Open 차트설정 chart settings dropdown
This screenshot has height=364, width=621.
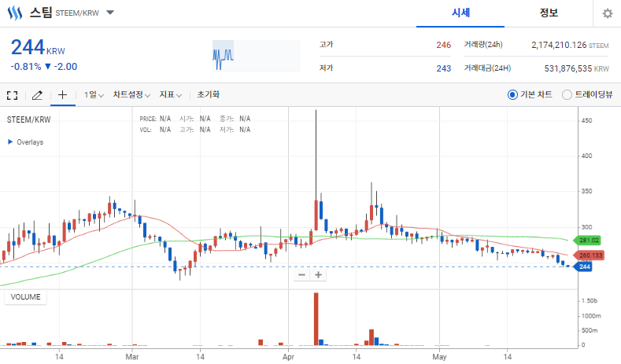[131, 94]
